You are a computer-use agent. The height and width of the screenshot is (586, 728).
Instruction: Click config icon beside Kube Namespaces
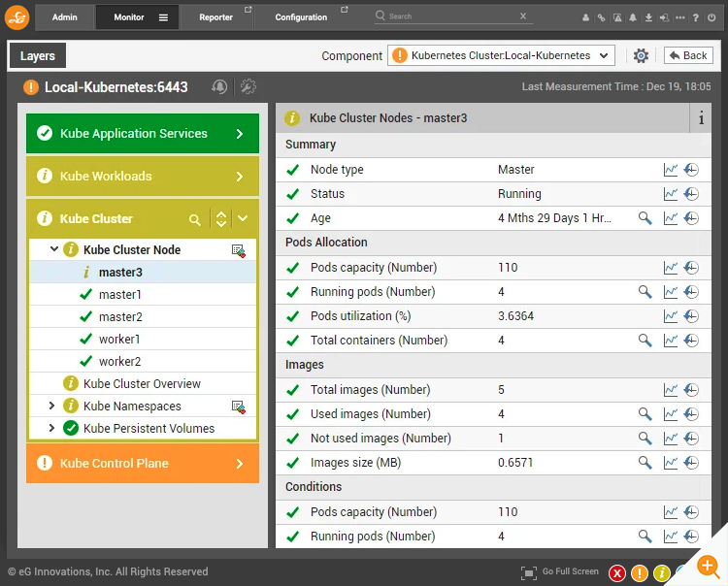[239, 407]
